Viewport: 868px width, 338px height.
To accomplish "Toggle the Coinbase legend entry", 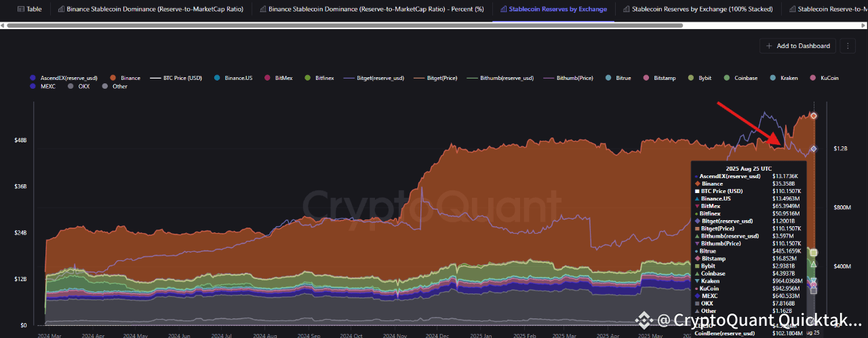I will click(x=741, y=78).
